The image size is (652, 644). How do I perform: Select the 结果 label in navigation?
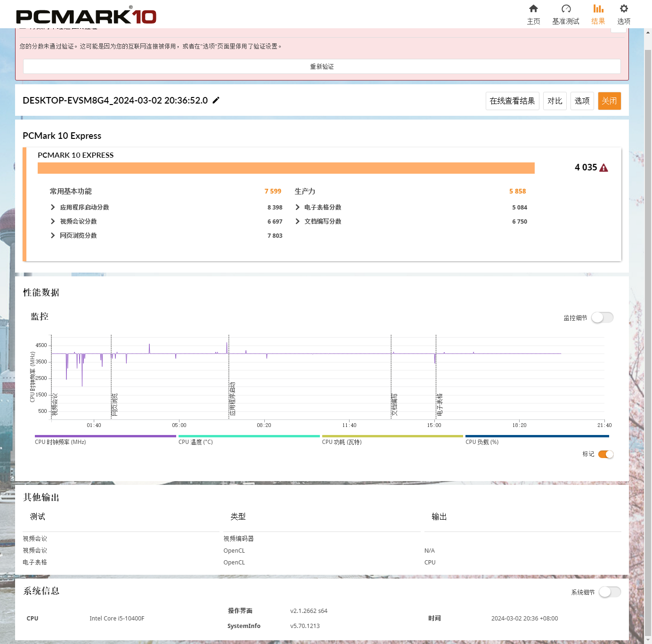pyautogui.click(x=598, y=21)
